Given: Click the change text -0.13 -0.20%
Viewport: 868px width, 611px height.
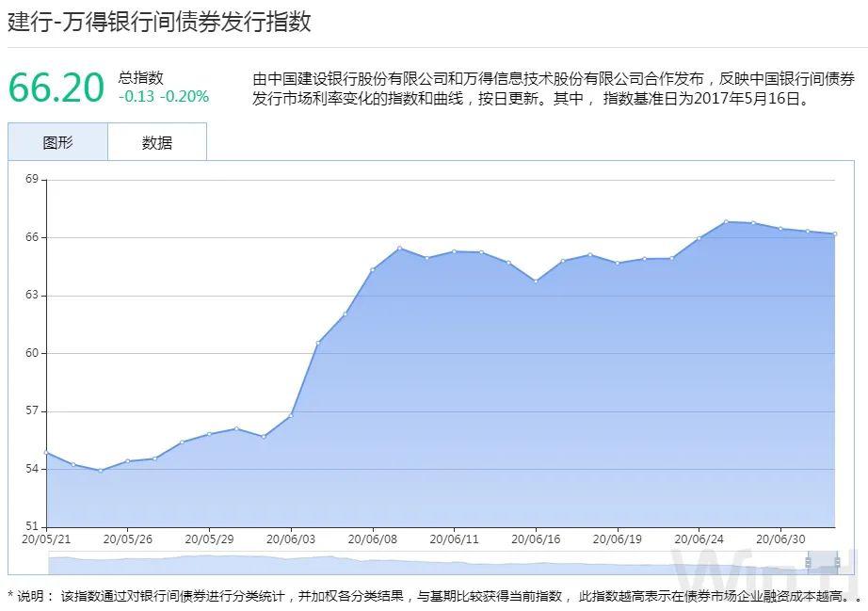Looking at the screenshot, I should [x=164, y=96].
